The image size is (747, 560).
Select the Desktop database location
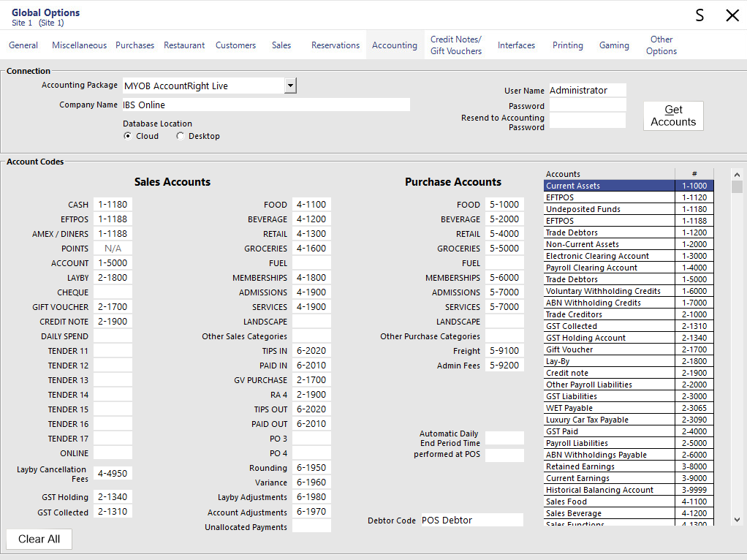(x=180, y=136)
